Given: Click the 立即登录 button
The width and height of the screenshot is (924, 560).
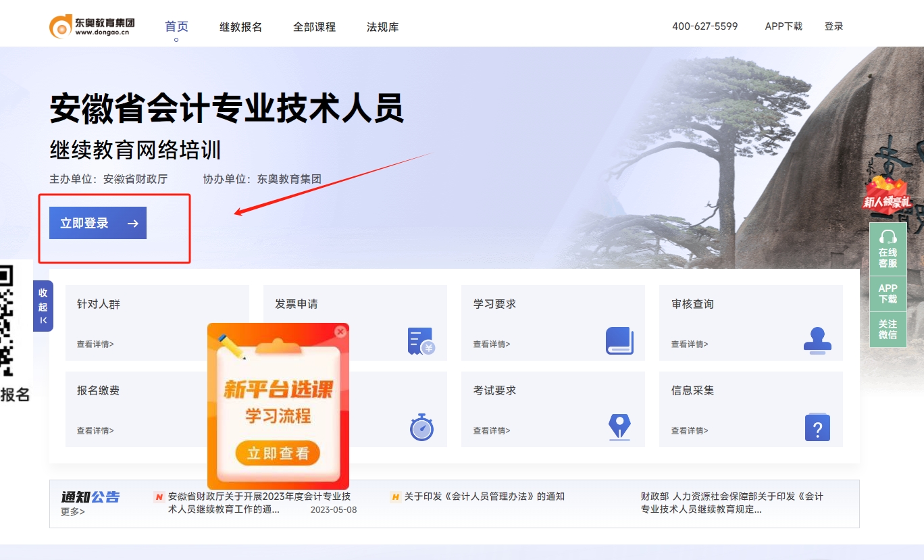Looking at the screenshot, I should 97,222.
